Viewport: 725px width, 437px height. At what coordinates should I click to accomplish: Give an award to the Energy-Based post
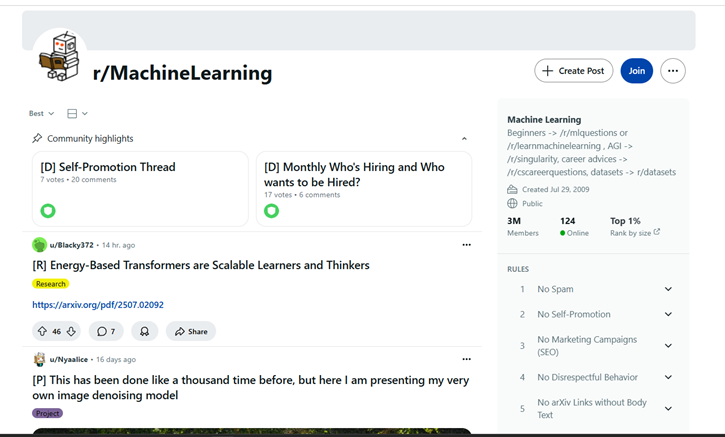tap(144, 331)
